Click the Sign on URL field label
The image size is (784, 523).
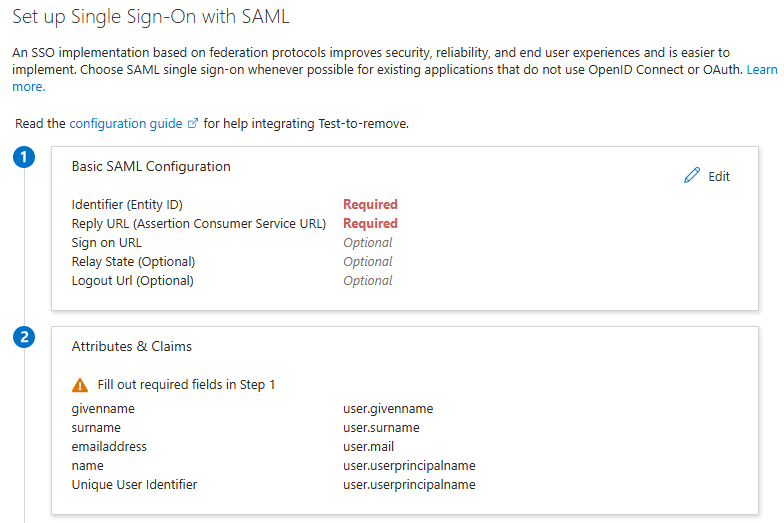(107, 243)
